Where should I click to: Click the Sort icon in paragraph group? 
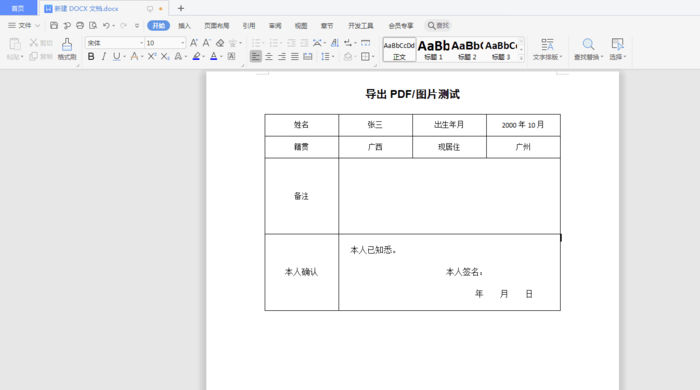click(x=335, y=43)
